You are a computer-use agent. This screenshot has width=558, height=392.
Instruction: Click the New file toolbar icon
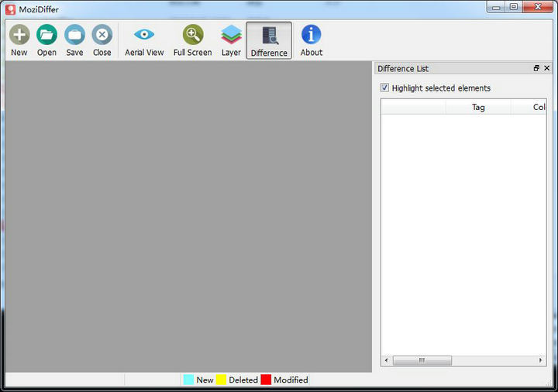[19, 36]
